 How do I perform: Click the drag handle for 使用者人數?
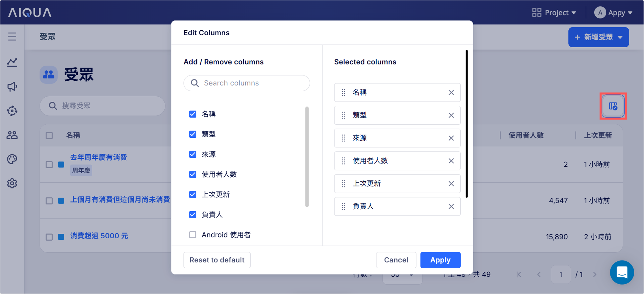344,161
